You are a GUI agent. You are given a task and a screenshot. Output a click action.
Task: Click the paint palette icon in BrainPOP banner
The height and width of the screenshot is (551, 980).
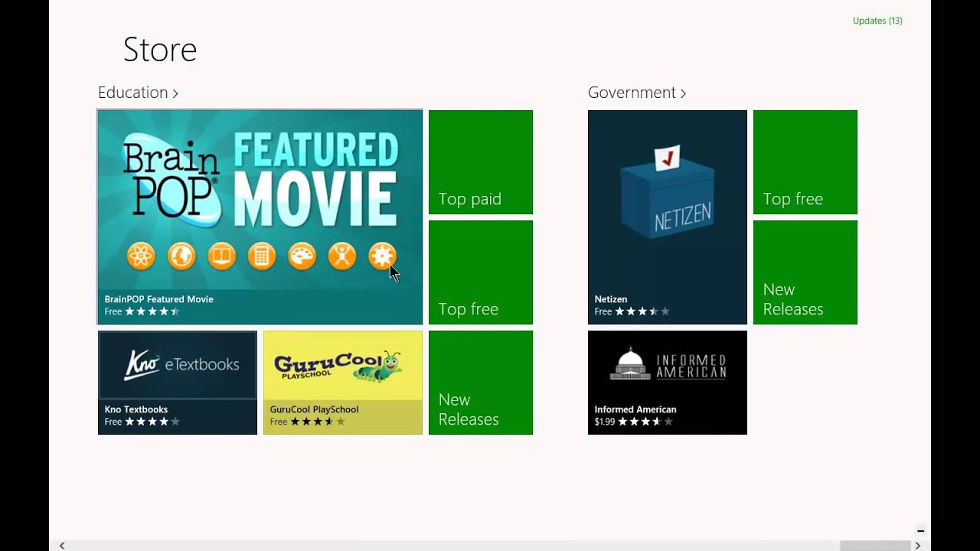pos(302,256)
